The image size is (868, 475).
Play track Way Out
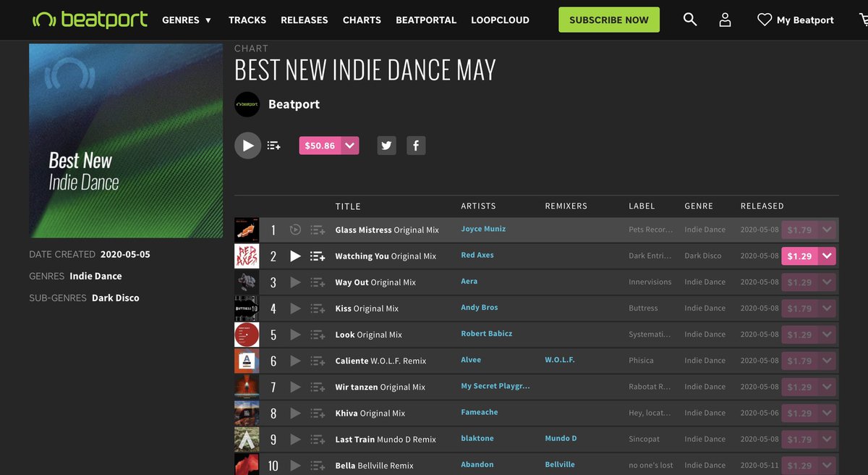point(295,282)
